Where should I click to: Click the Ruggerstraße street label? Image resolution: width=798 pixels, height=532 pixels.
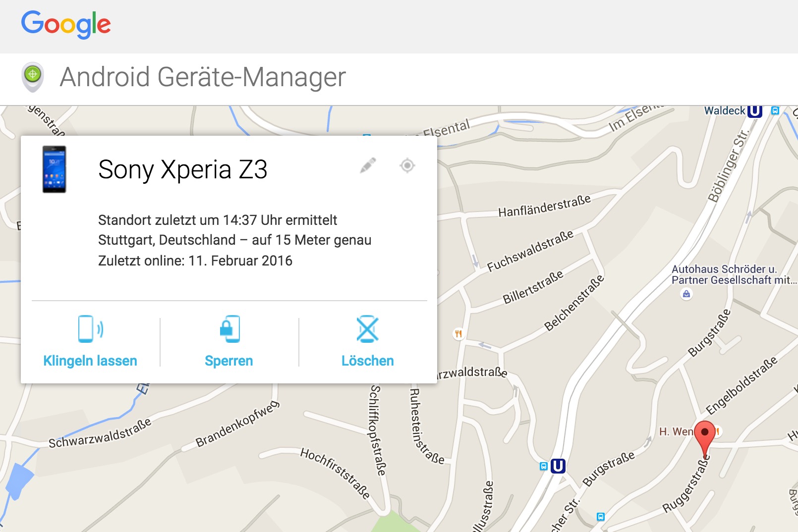[686, 483]
